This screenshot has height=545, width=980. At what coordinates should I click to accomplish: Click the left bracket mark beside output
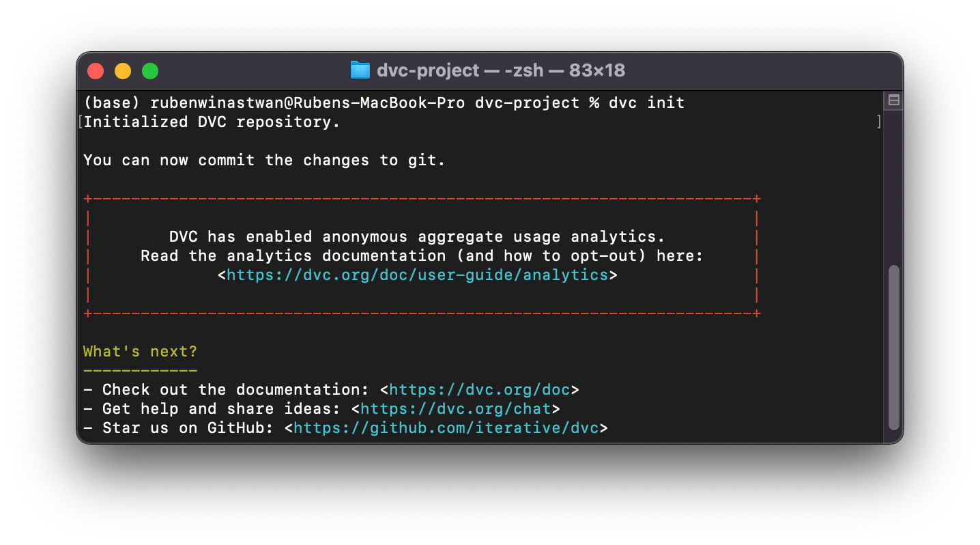81,122
